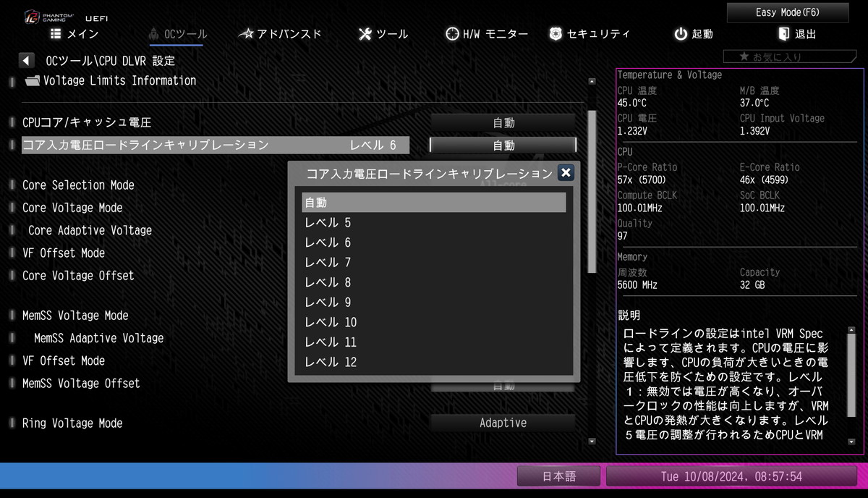The width and height of the screenshot is (868, 498).
Task: Select Core Selection Mode setting
Action: 78,185
